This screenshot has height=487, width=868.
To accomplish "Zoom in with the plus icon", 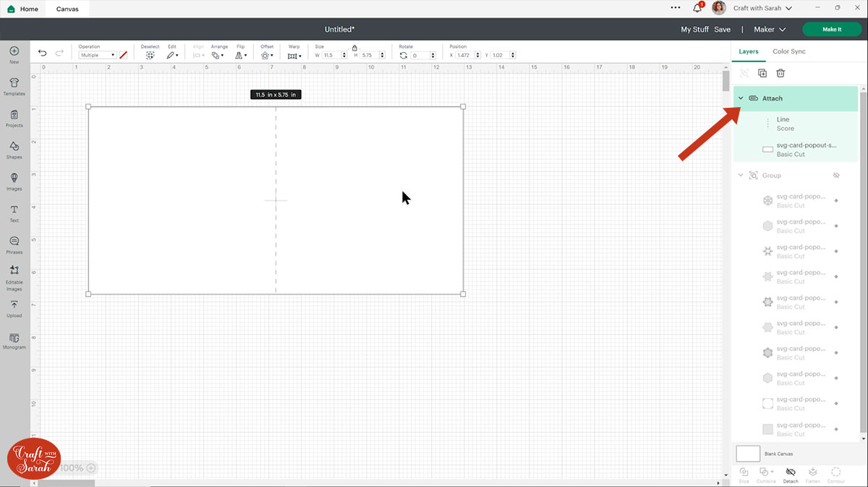I will point(91,468).
